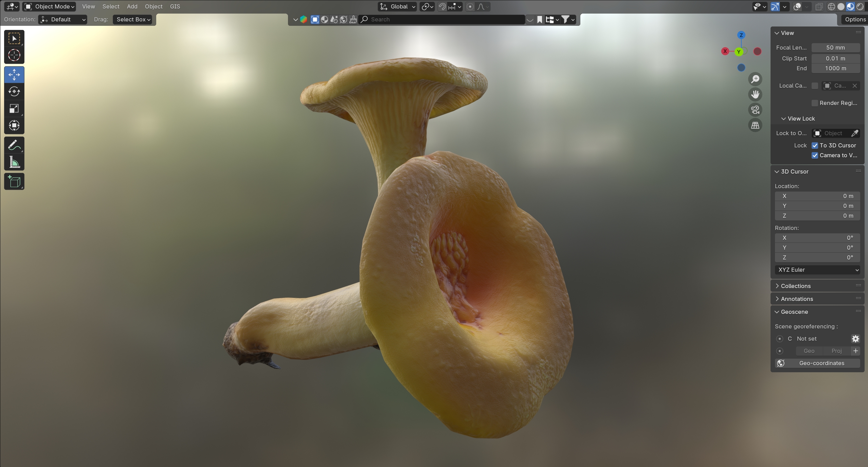This screenshot has height=467, width=868.
Task: Toggle camera view with camera icon
Action: pos(755,110)
